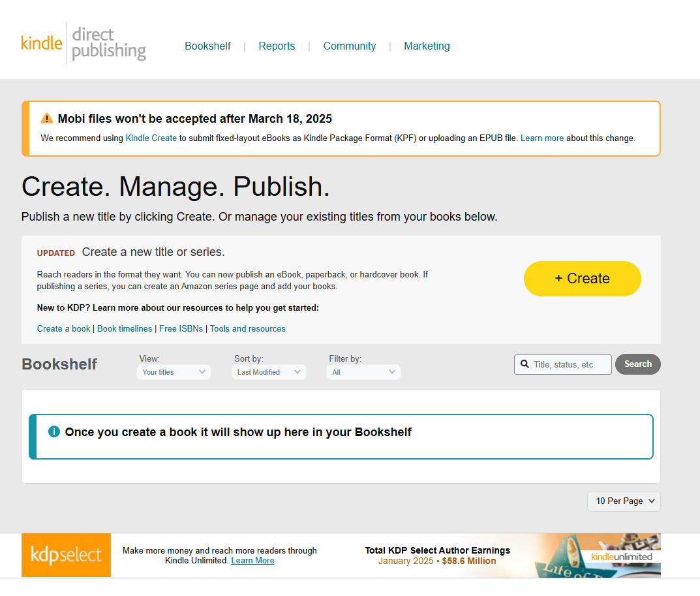Click the yellow + Create button
This screenshot has height=596, width=700.
(x=582, y=278)
